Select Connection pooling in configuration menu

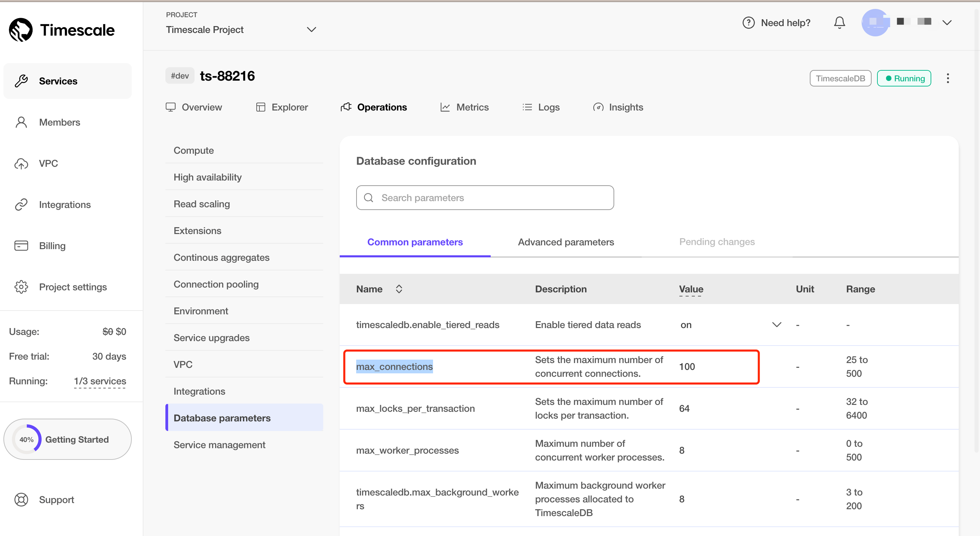click(x=216, y=284)
